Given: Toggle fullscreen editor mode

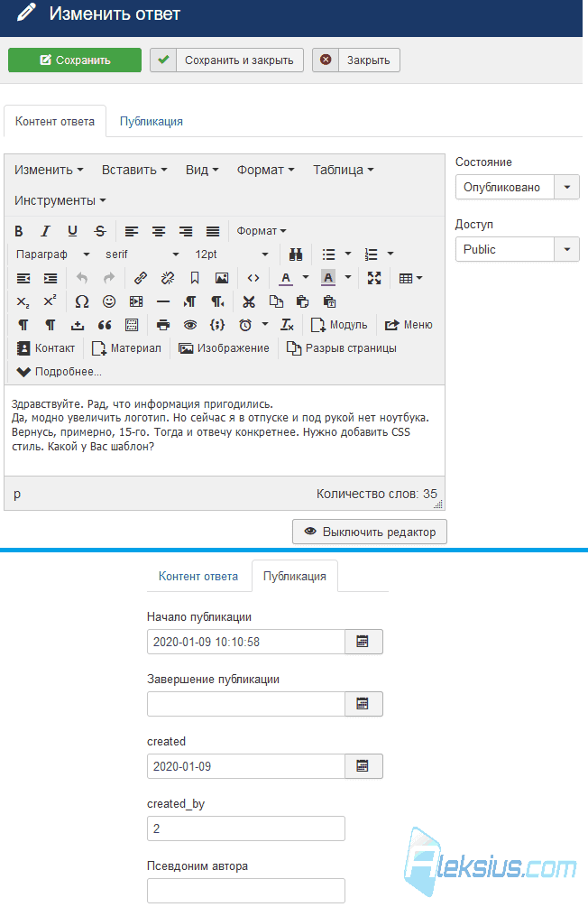Looking at the screenshot, I should tap(374, 278).
